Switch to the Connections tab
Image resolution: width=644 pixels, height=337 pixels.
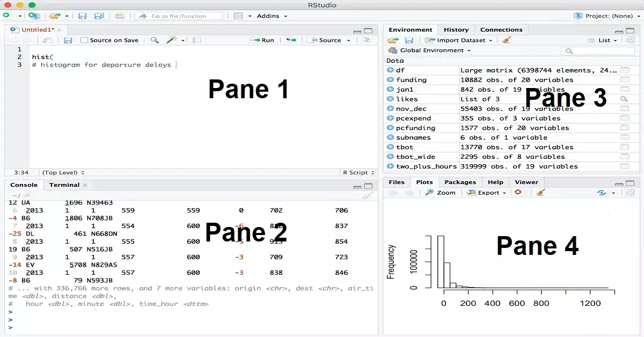pyautogui.click(x=501, y=30)
